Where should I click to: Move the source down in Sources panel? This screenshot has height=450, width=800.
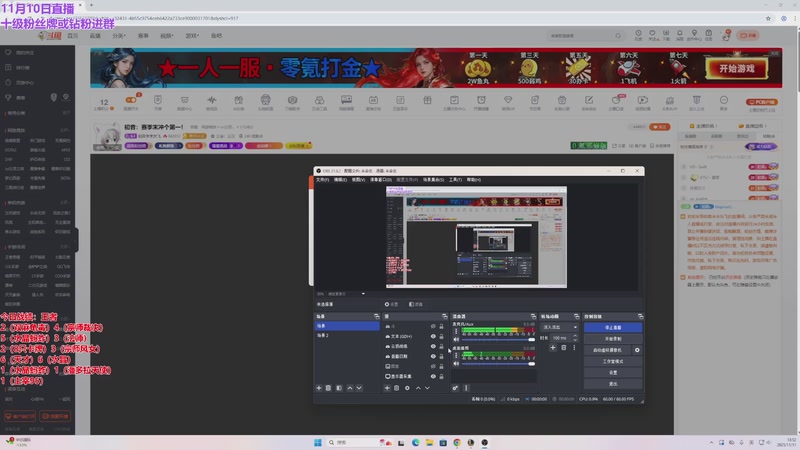(x=427, y=388)
